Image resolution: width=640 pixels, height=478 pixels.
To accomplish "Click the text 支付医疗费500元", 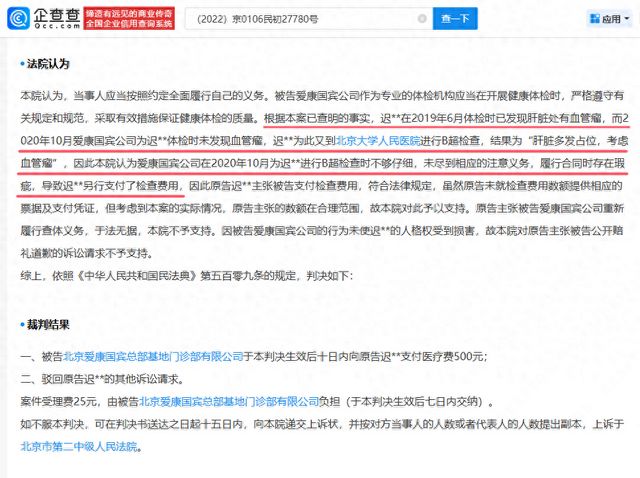I will 442,357.
